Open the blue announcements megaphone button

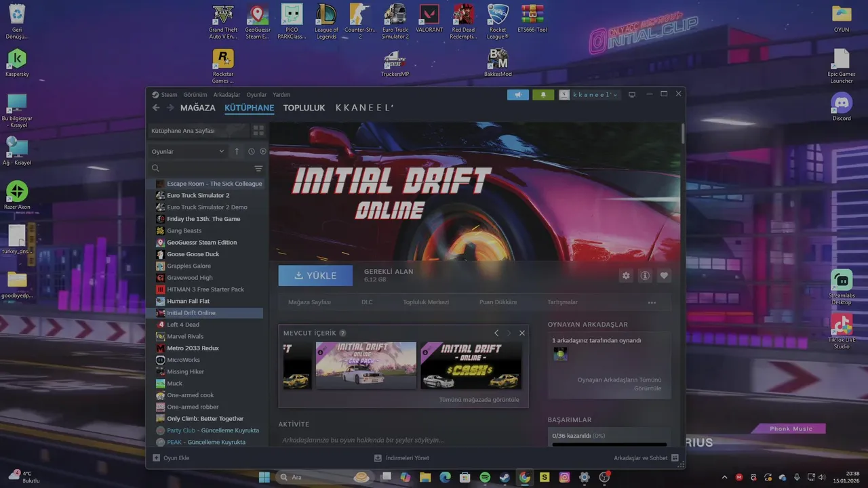pyautogui.click(x=518, y=95)
